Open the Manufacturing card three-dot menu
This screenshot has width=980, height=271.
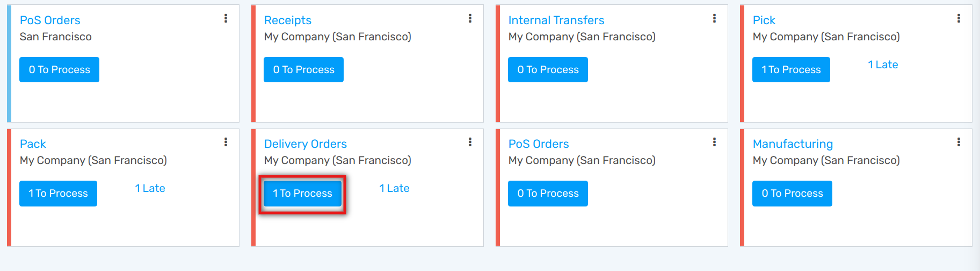[x=959, y=142]
